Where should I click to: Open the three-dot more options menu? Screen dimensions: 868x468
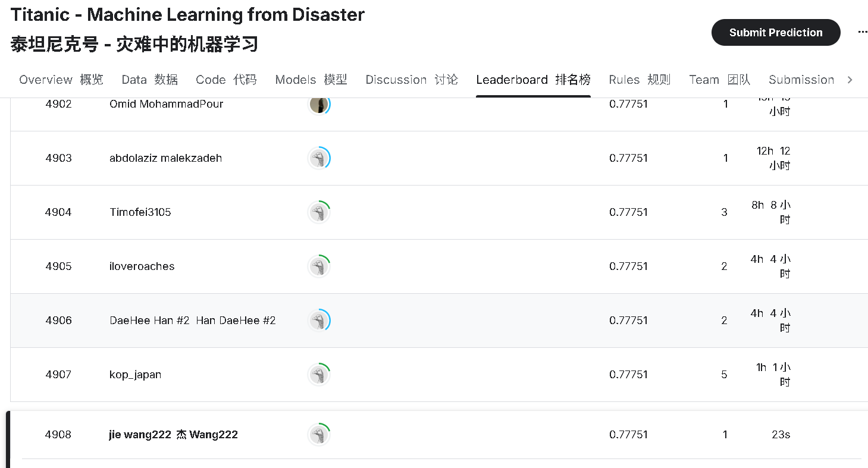[862, 32]
